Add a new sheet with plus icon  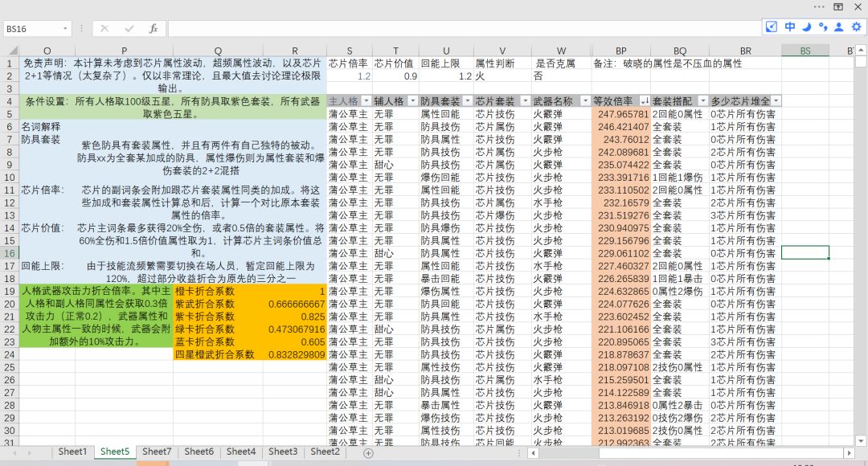click(368, 452)
